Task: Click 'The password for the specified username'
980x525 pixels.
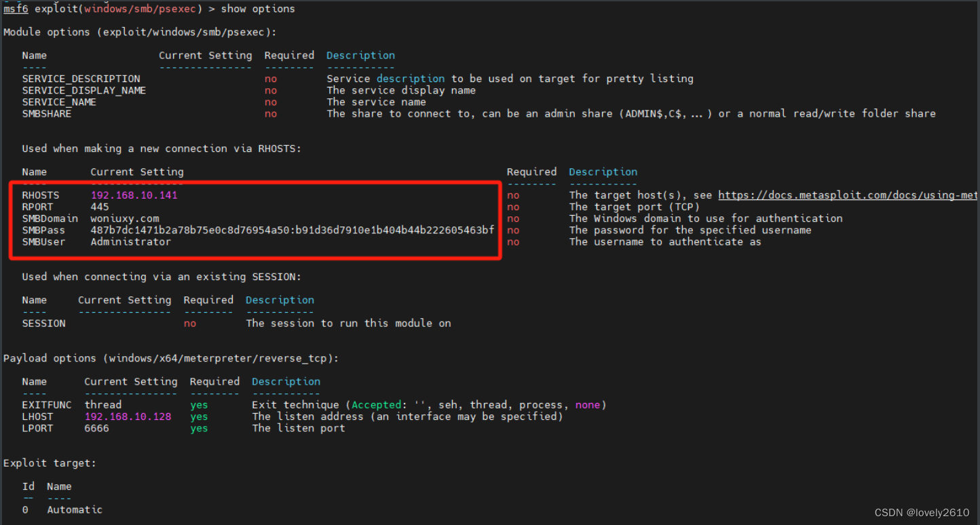Action: tap(690, 230)
